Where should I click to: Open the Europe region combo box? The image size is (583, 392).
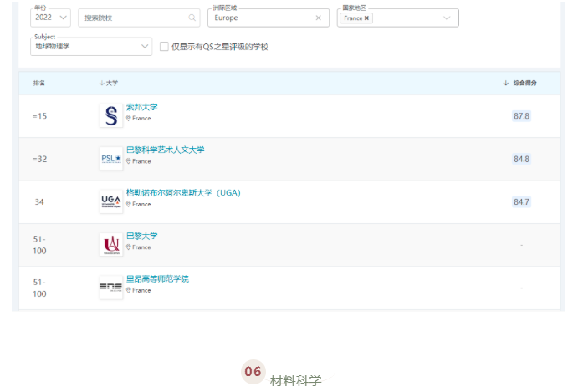[x=268, y=18]
